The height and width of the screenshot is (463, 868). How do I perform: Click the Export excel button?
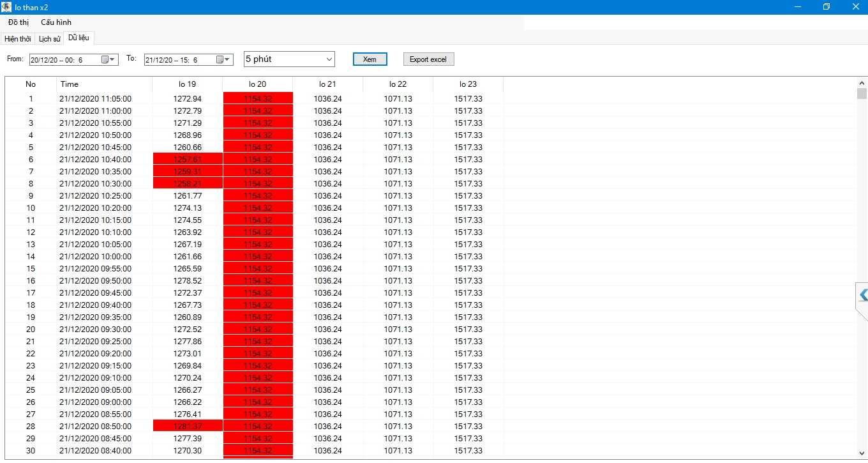click(428, 59)
